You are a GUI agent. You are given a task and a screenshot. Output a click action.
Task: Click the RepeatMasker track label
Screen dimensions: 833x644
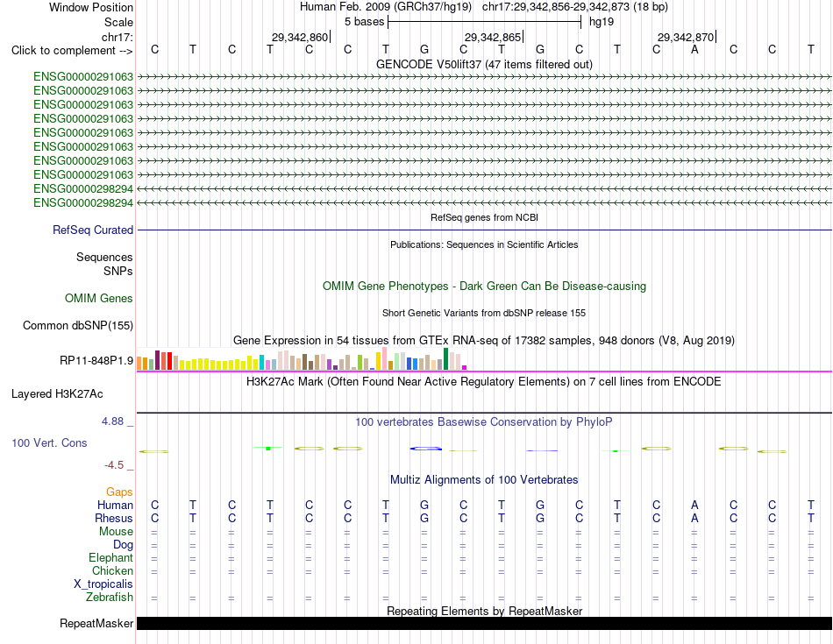click(x=96, y=623)
